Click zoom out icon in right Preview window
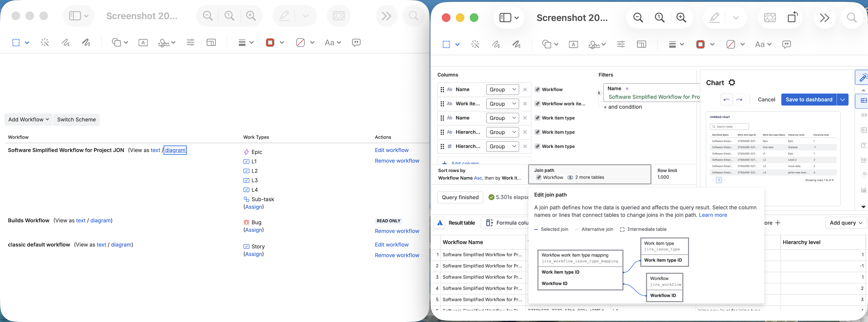This screenshot has height=322, width=868. pyautogui.click(x=638, y=18)
